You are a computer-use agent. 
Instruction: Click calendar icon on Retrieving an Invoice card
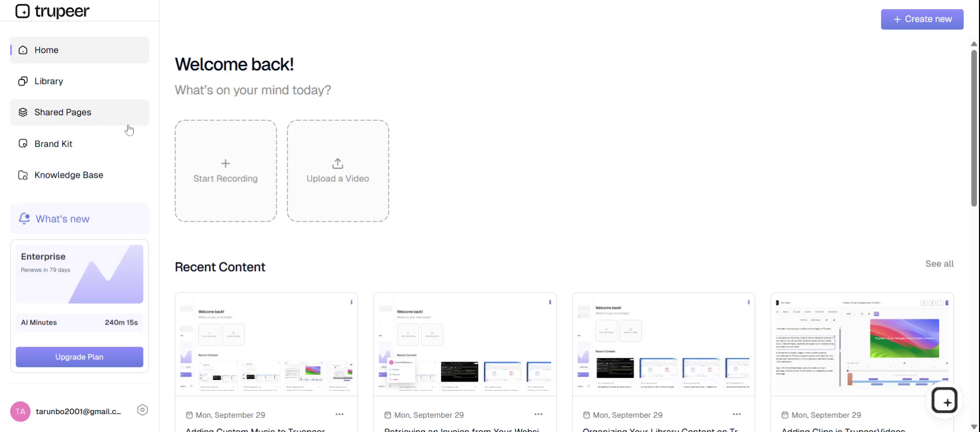(x=388, y=415)
